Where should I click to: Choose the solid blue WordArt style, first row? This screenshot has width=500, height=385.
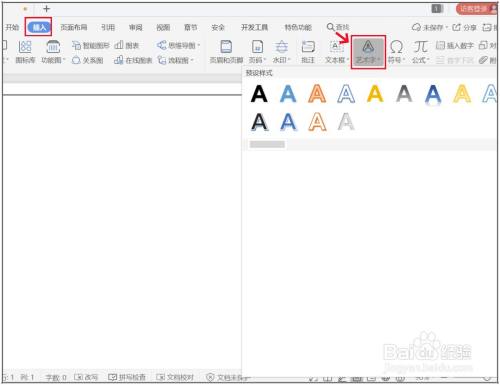pos(288,94)
